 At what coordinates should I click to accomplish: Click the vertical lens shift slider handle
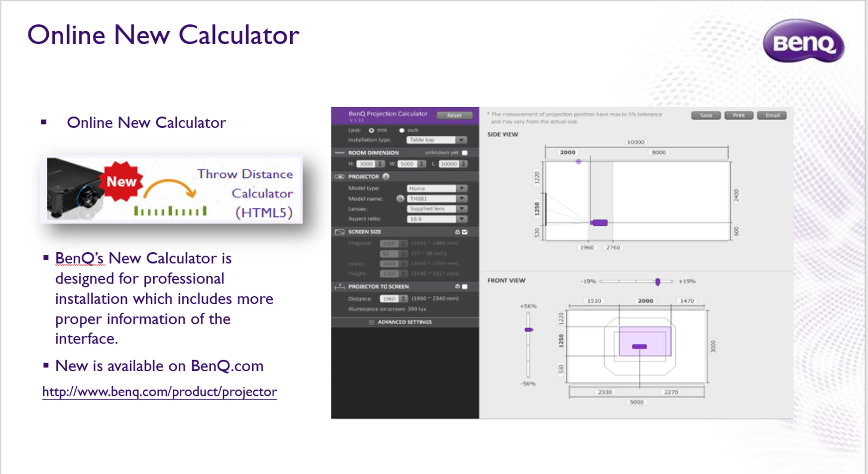click(x=529, y=330)
